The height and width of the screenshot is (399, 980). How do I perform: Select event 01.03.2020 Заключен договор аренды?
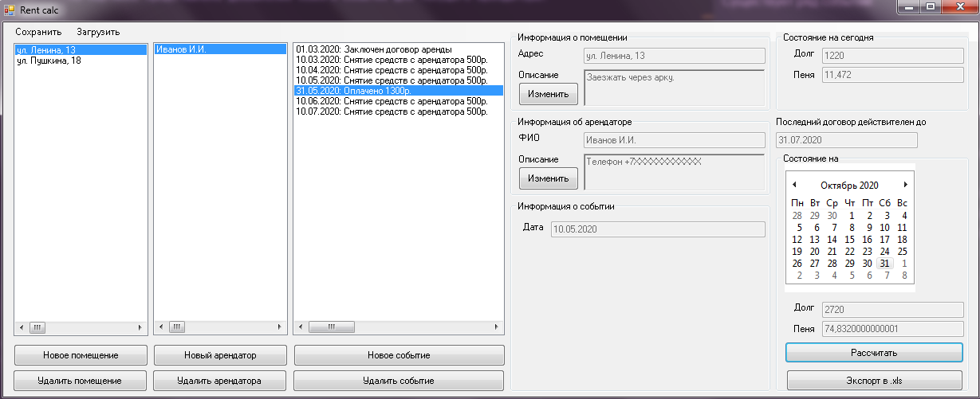coord(399,49)
